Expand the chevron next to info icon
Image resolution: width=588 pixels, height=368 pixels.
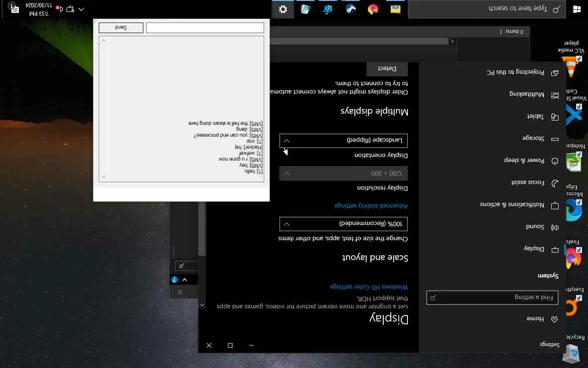tap(185, 280)
